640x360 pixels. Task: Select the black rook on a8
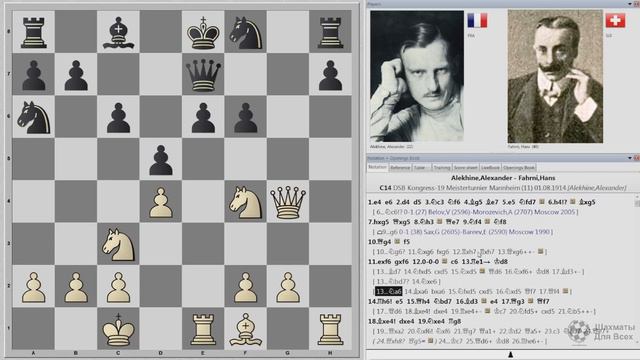pos(34,33)
